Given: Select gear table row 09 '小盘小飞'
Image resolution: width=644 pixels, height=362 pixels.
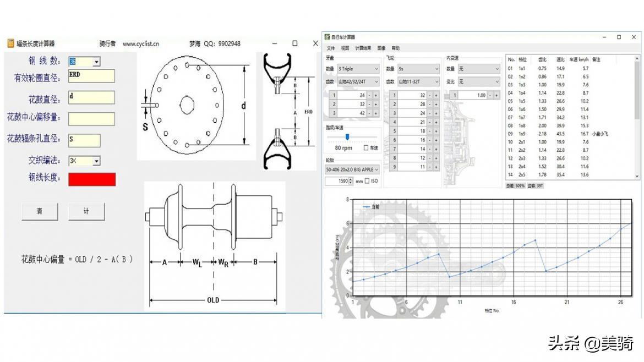Looking at the screenshot, I should [570, 134].
